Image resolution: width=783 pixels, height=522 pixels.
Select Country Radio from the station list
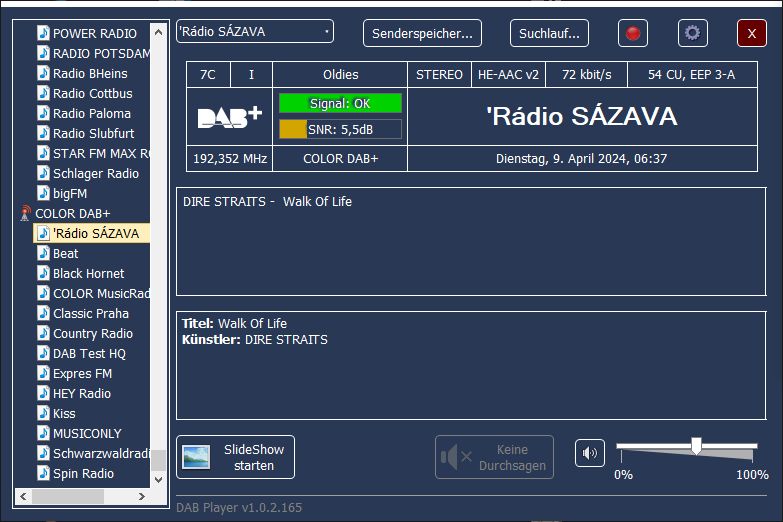pos(92,333)
